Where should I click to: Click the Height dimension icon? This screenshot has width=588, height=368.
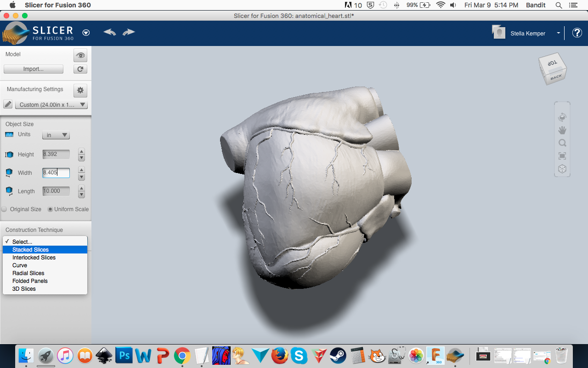click(x=9, y=155)
